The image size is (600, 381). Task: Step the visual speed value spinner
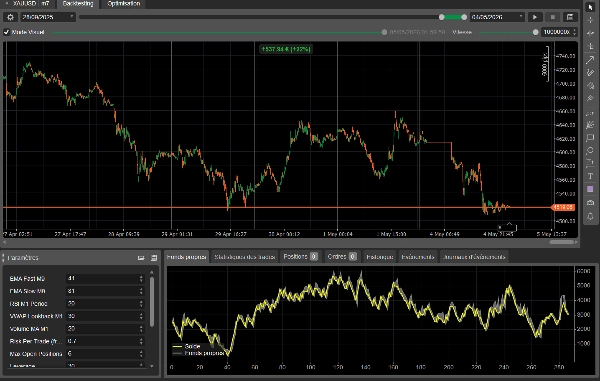574,32
